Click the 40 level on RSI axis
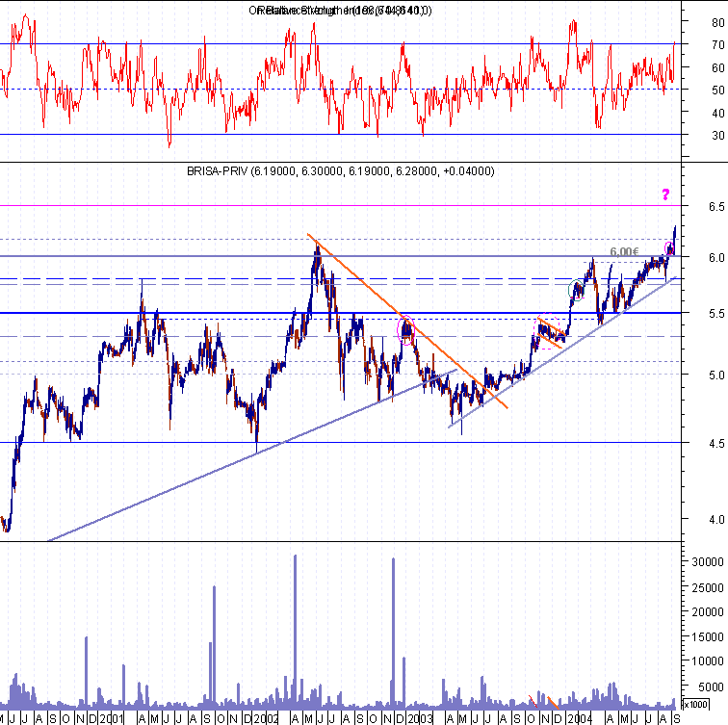728x725 pixels. tap(718, 113)
